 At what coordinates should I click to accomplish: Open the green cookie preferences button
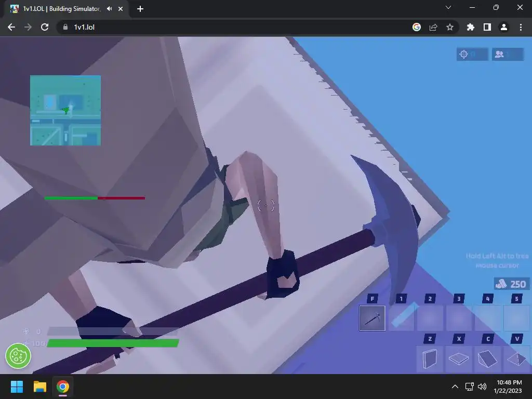coord(18,356)
